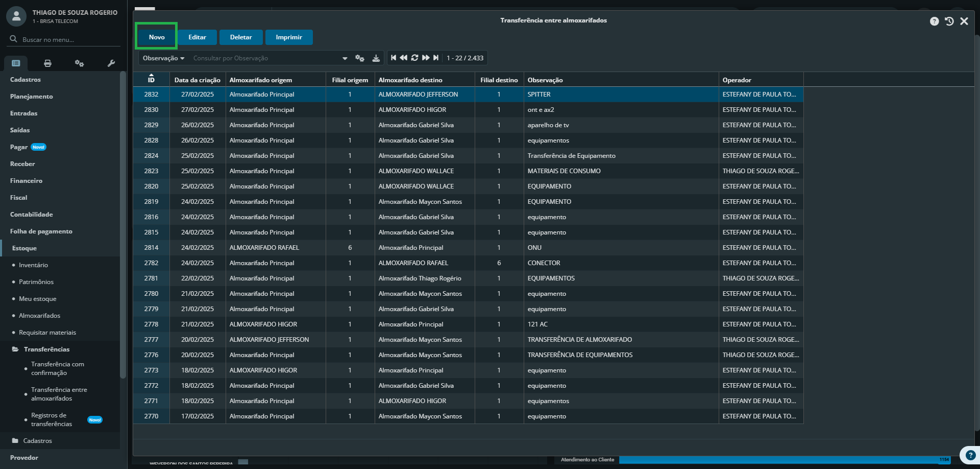This screenshot has width=980, height=469.
Task: Open the Observação filter field dropdown
Action: 163,58
